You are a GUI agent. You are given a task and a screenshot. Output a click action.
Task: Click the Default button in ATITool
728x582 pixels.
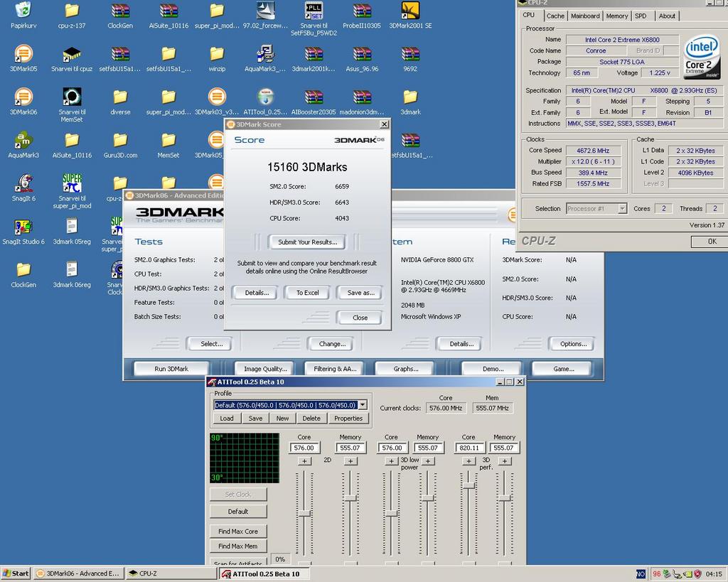point(238,512)
